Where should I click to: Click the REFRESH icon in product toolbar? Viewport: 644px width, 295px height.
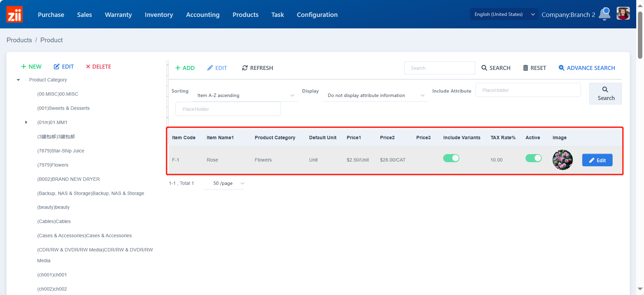click(x=245, y=68)
